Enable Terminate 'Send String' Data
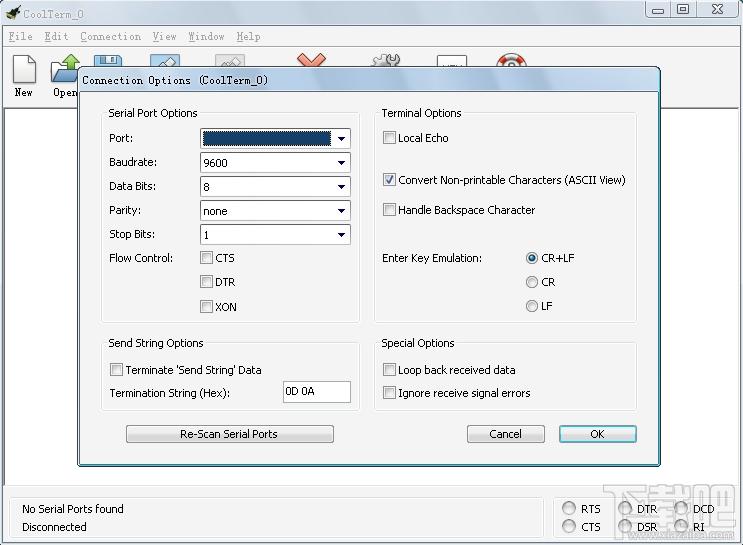This screenshot has height=545, width=743. click(x=116, y=370)
